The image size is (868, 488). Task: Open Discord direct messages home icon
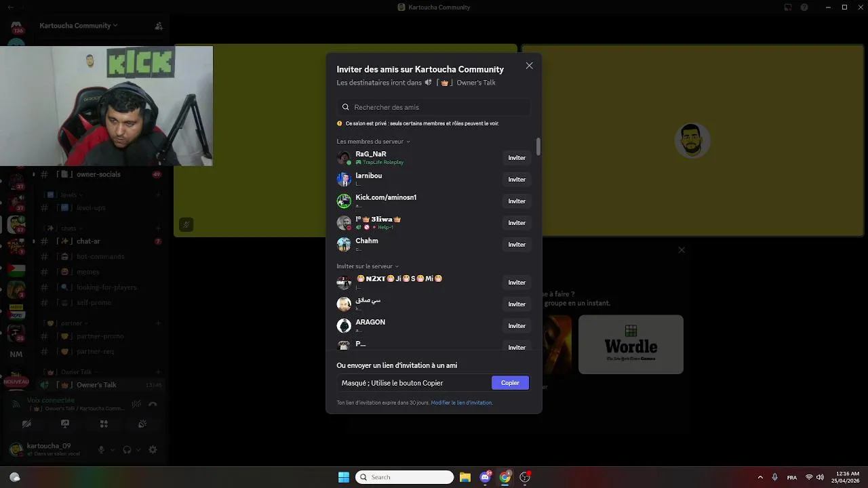[x=16, y=26]
